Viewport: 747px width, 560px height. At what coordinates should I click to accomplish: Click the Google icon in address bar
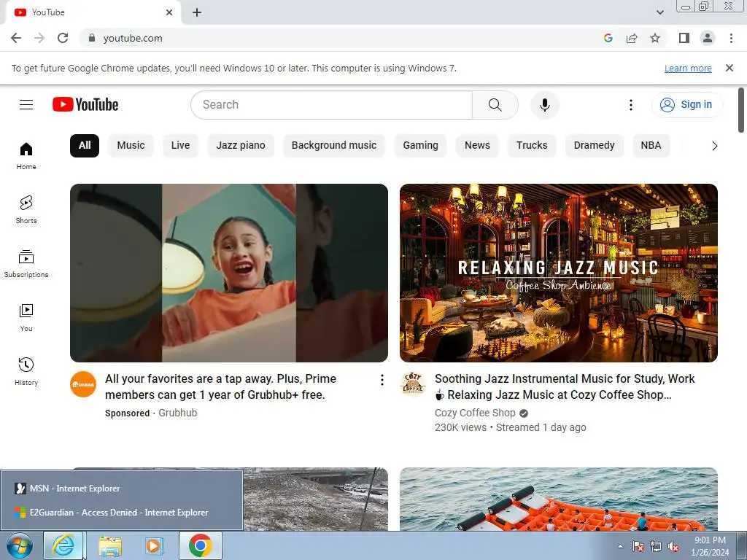click(x=608, y=38)
